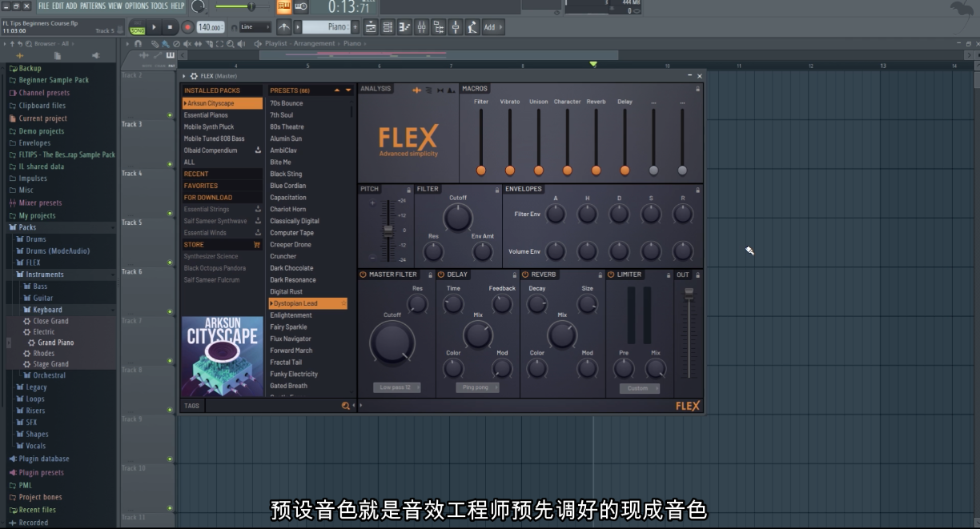Click the download icon next to Olbaid Compendium
The height and width of the screenshot is (529, 980).
258,150
